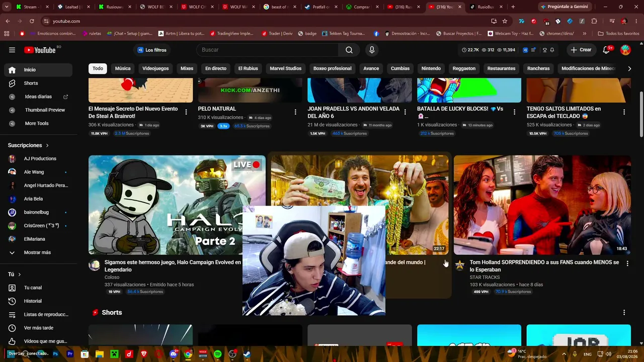This screenshot has height=362, width=644.
Task: Open options menu for the Shorts section
Action: [624, 312]
